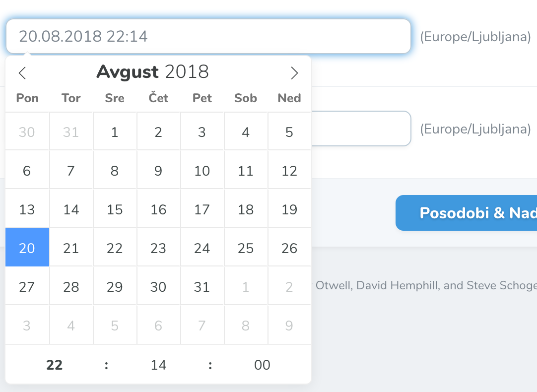Select August 1 in the calendar
The image size is (537, 392).
pyautogui.click(x=115, y=131)
